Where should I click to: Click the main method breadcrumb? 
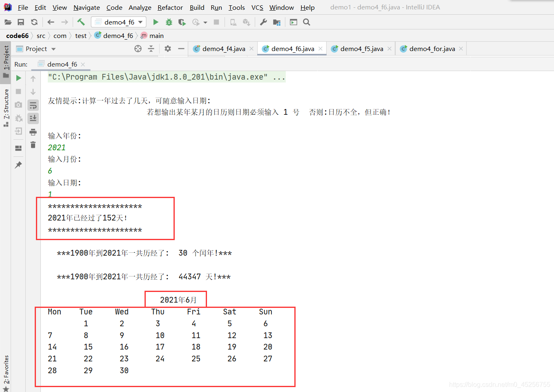coord(152,36)
